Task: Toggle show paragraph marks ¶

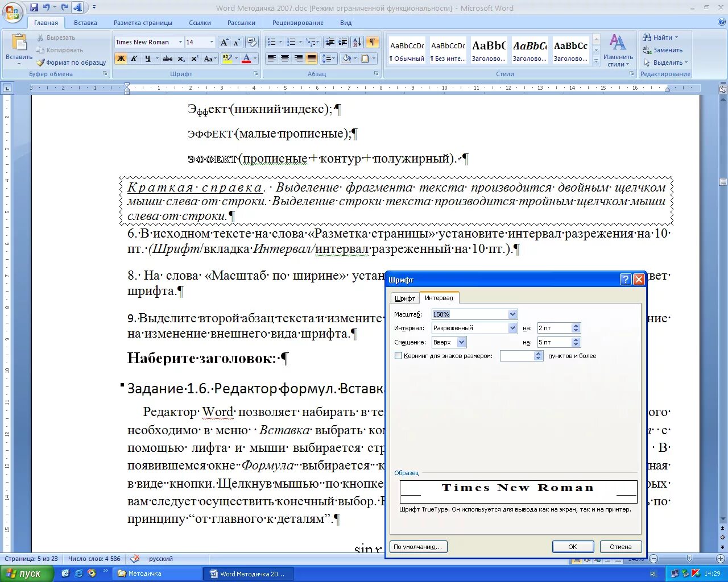Action: click(x=373, y=42)
